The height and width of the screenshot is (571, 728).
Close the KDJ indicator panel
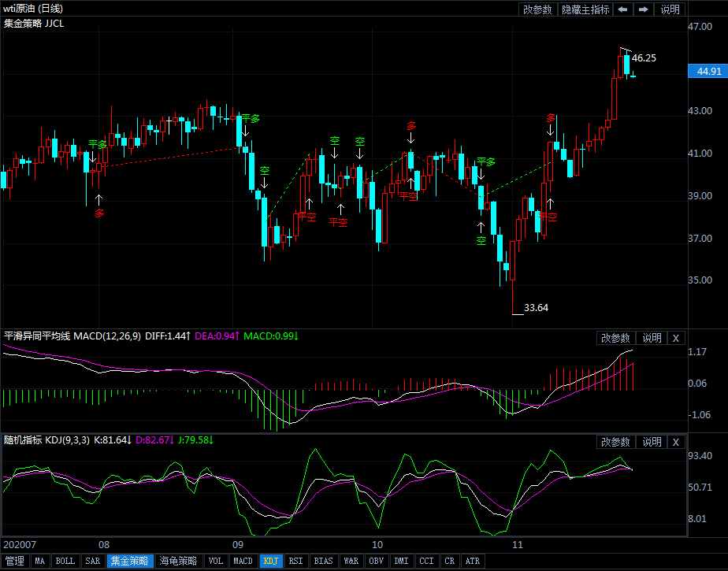tap(676, 443)
